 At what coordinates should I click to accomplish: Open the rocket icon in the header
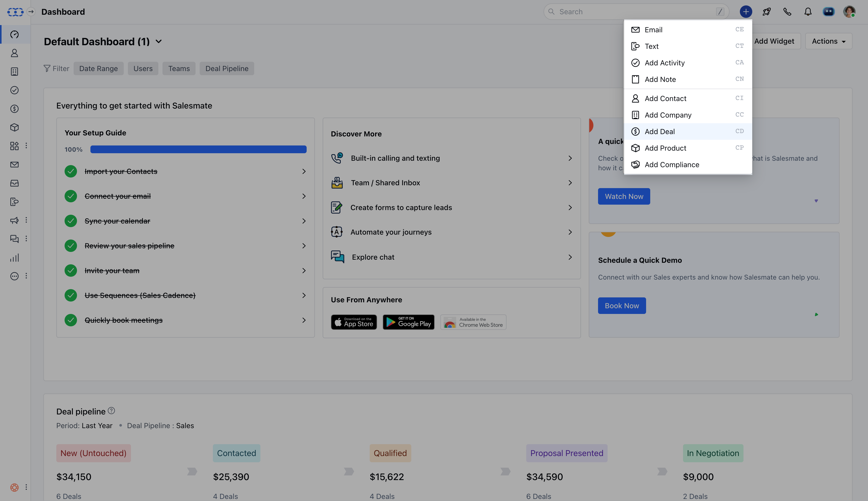coord(766,12)
